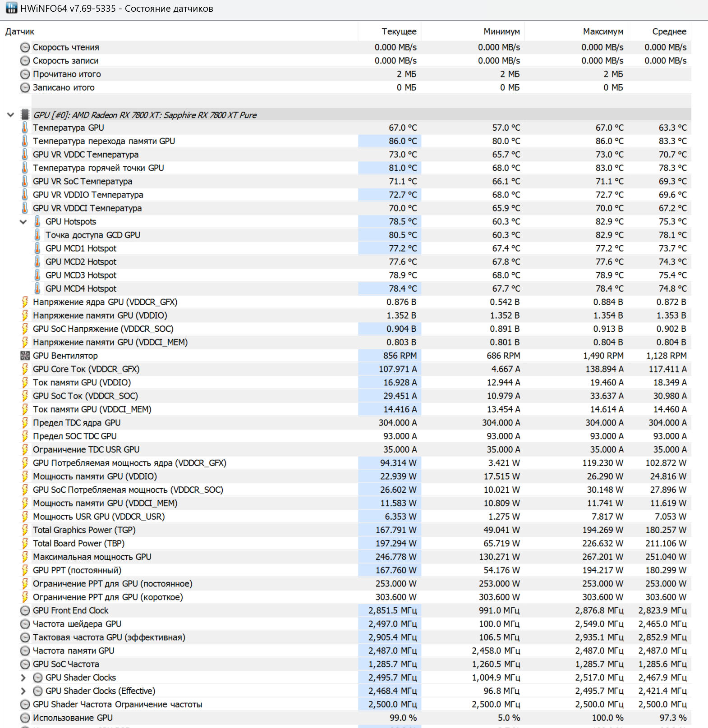The width and height of the screenshot is (708, 728).
Task: Click thermometer icon for Температура горячей точки GPU
Action: [x=25, y=168]
